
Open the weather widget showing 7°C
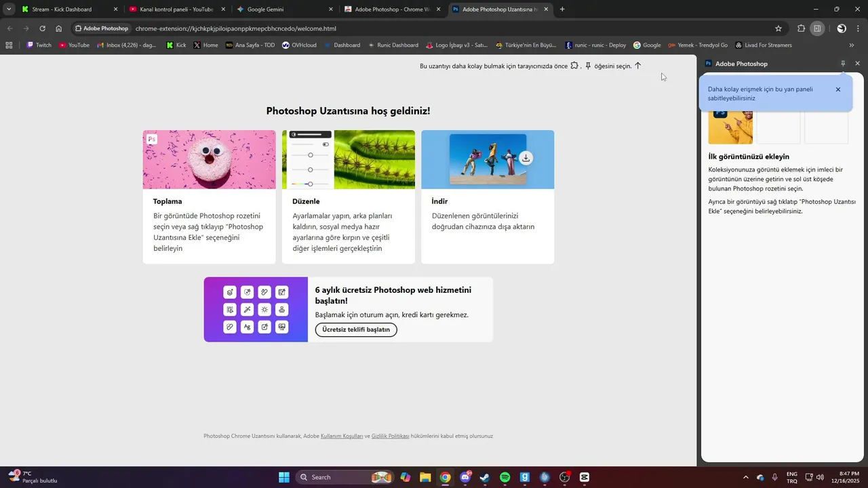33,477
